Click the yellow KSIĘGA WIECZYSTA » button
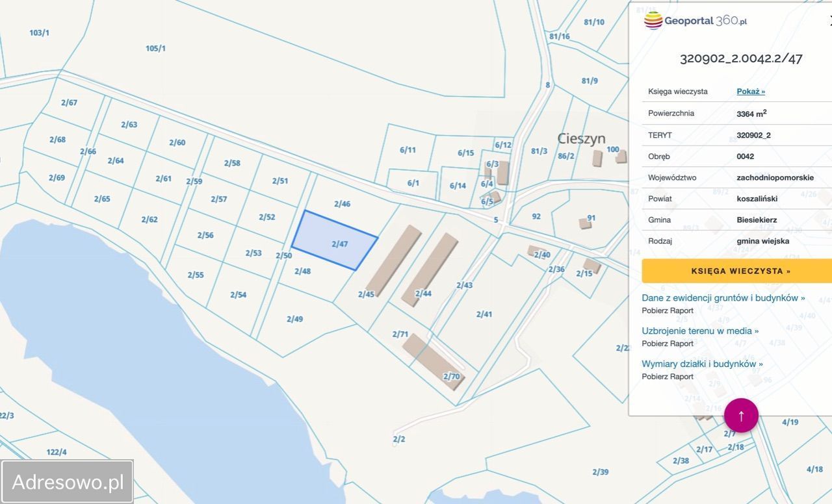Image resolution: width=832 pixels, height=504 pixels. 737,271
